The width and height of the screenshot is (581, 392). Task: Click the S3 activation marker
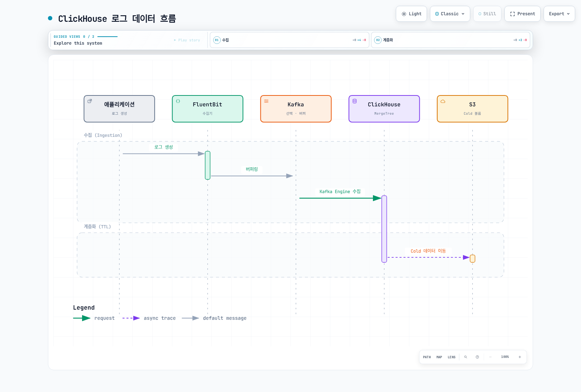[x=472, y=258]
